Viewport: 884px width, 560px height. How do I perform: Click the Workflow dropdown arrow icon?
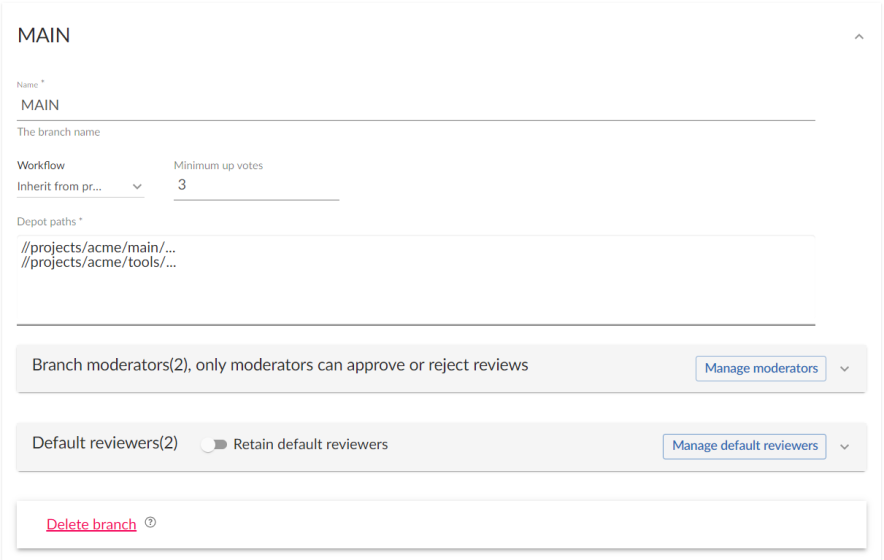click(137, 186)
